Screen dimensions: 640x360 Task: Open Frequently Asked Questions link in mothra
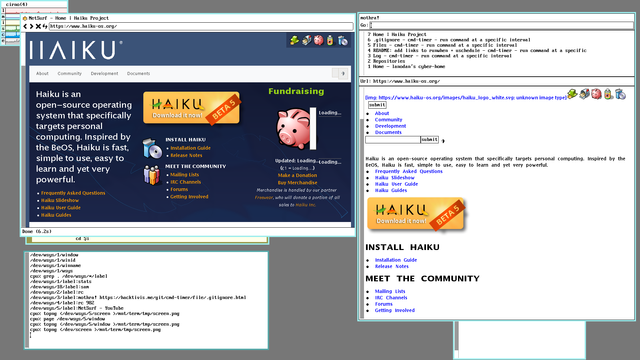409,171
